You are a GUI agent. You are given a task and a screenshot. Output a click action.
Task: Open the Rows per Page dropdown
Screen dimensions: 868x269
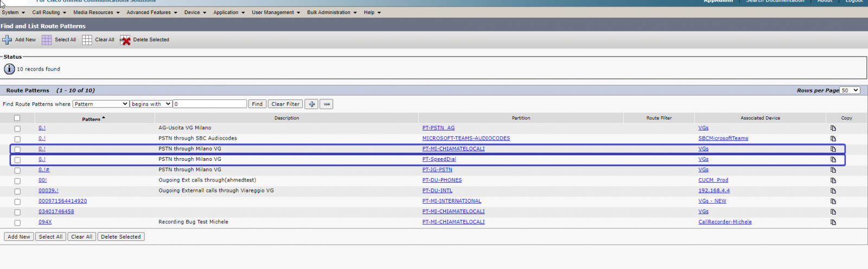pos(850,90)
